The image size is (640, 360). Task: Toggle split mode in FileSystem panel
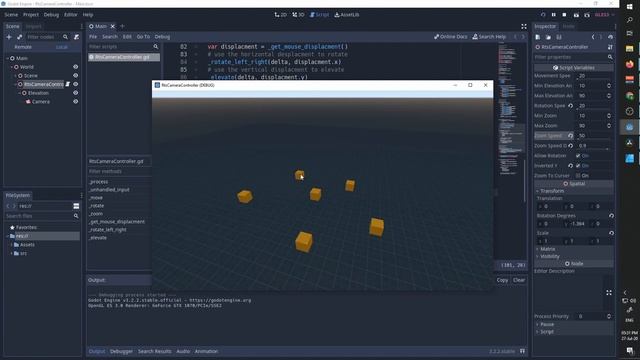click(x=76, y=206)
